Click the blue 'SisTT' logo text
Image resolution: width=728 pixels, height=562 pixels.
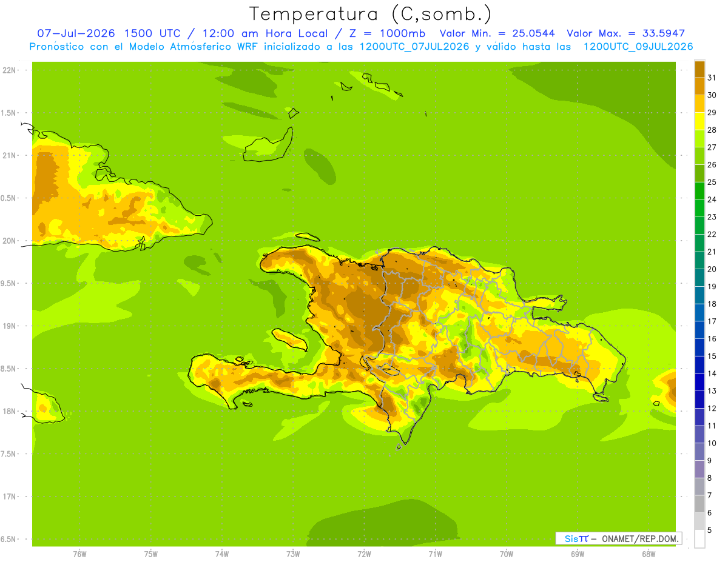(x=576, y=538)
